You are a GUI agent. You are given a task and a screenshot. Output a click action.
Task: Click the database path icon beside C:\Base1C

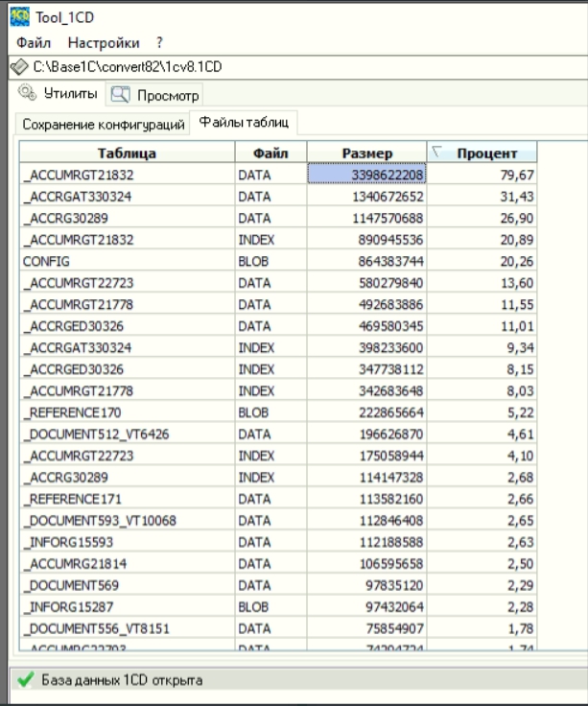click(x=19, y=66)
